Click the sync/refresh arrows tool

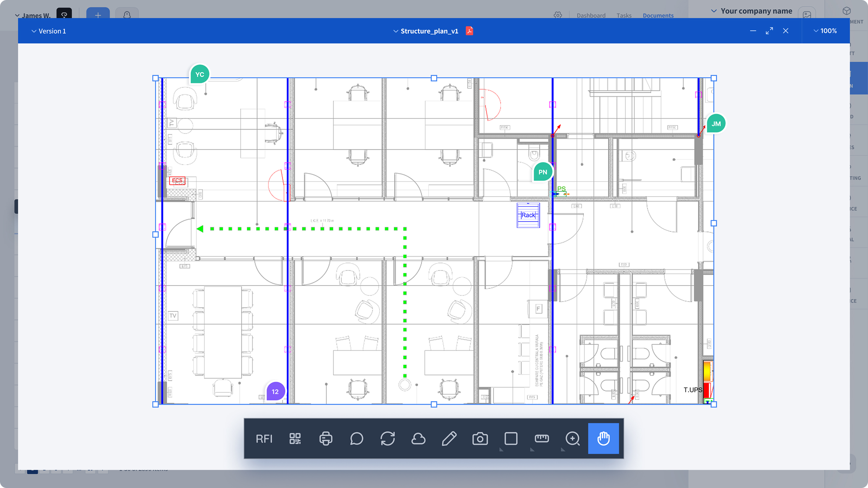[x=388, y=439]
